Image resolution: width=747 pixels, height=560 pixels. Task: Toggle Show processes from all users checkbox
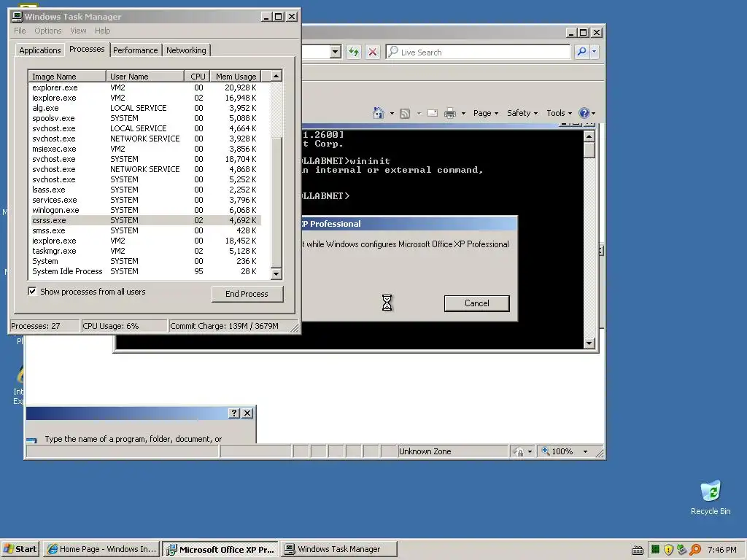pyautogui.click(x=32, y=292)
